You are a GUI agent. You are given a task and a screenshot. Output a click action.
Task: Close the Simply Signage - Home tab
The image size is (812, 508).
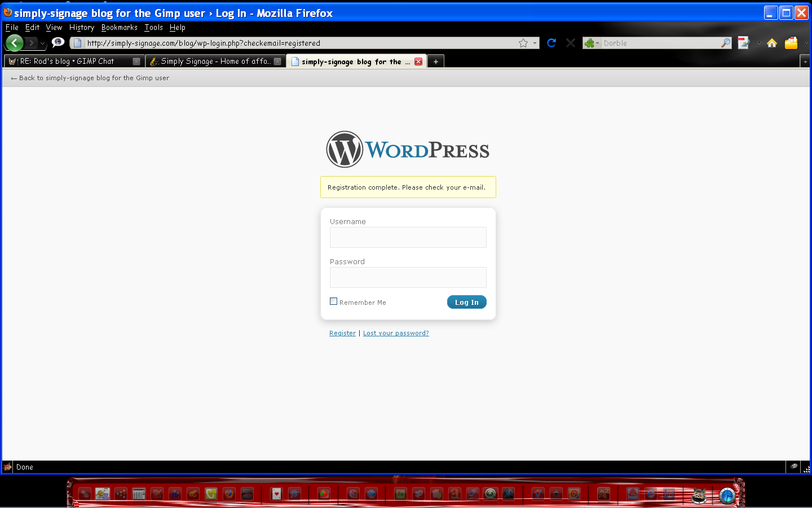point(277,62)
